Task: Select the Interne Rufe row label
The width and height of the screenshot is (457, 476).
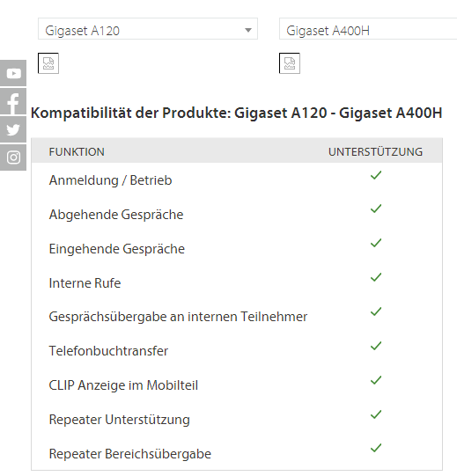Action: coord(85,283)
